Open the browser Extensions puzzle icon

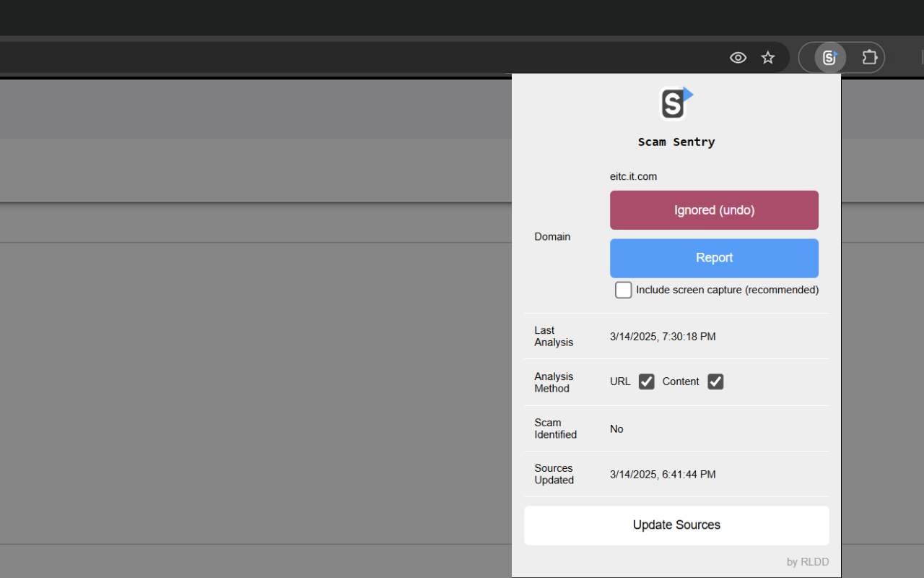[x=870, y=58]
